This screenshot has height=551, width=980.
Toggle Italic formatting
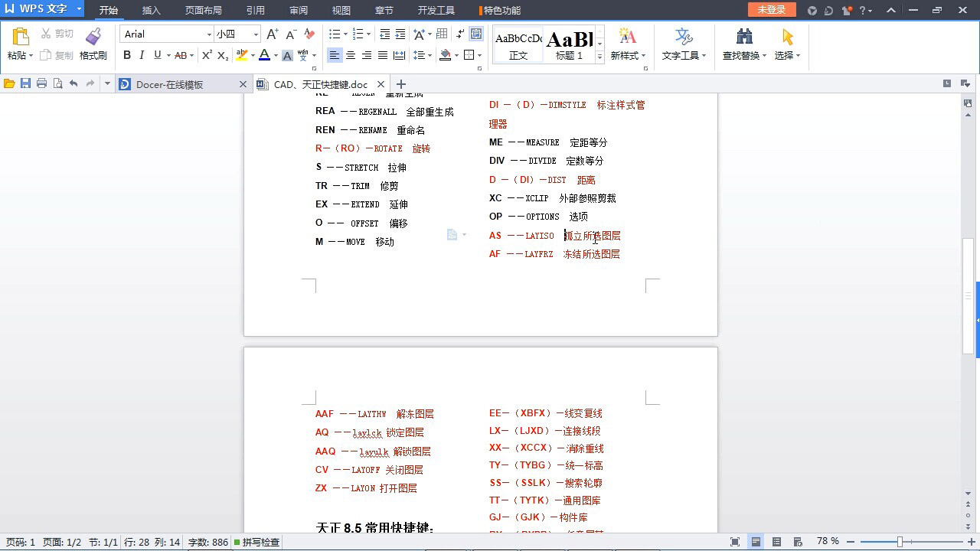[x=142, y=55]
